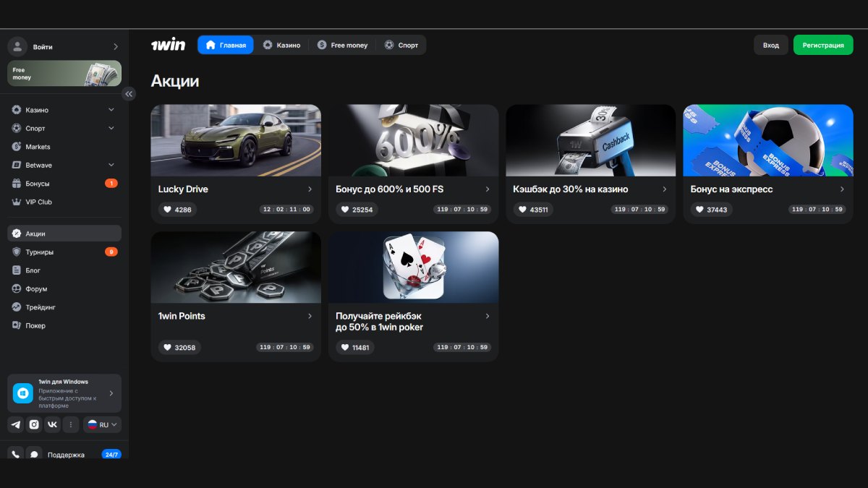Open the RU language dropdown
The image size is (868, 488).
click(x=102, y=424)
